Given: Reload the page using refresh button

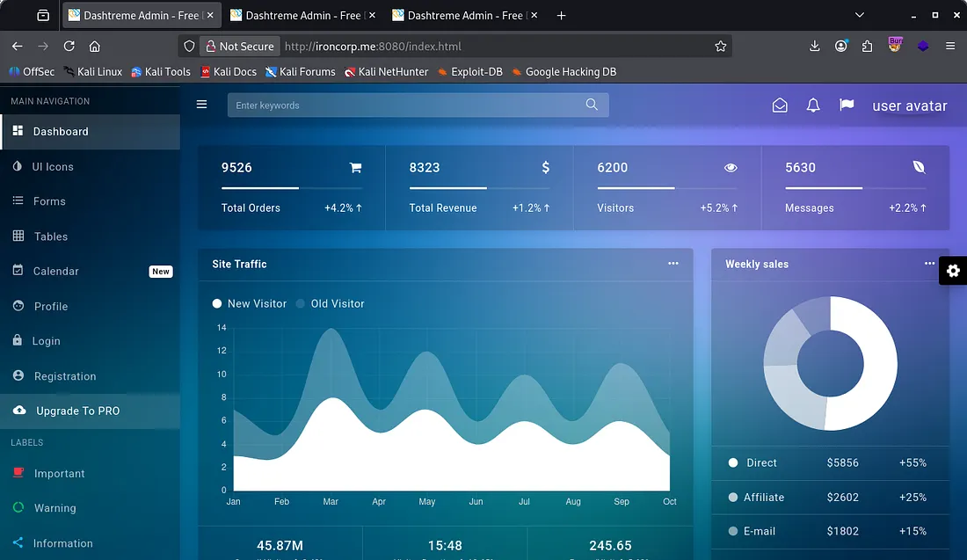Looking at the screenshot, I should click(69, 47).
